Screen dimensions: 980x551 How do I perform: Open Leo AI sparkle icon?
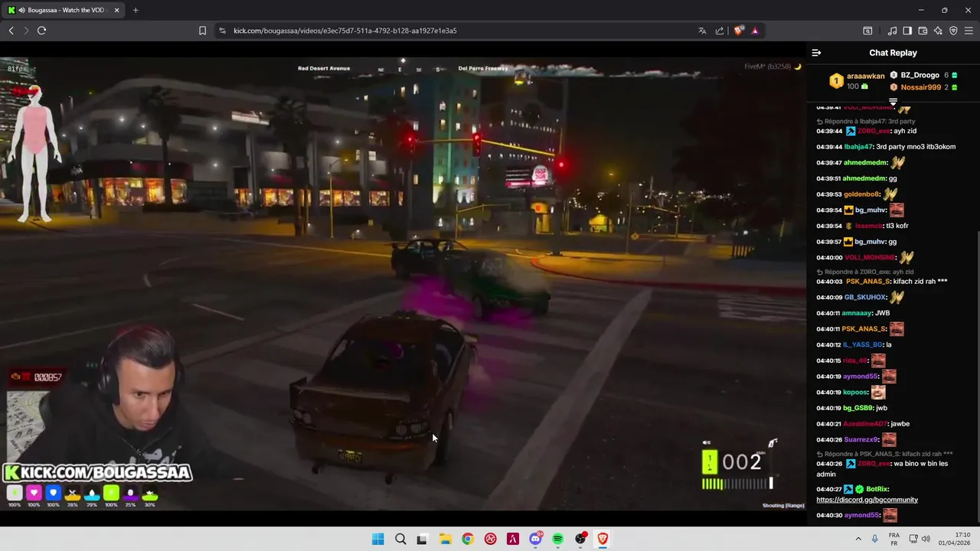click(x=938, y=31)
